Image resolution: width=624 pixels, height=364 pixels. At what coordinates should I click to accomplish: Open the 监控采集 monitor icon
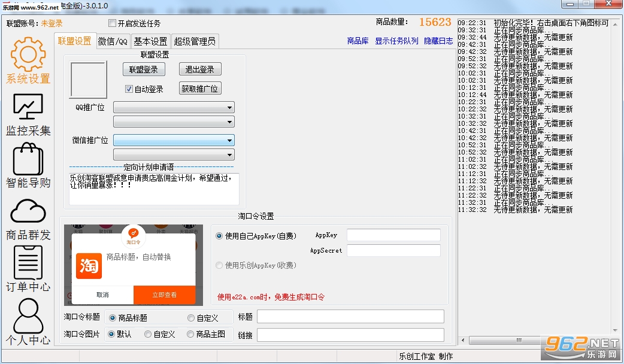tap(28, 107)
